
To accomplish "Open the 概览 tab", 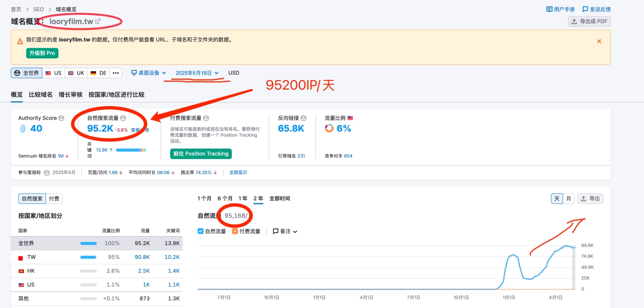I will coord(17,95).
